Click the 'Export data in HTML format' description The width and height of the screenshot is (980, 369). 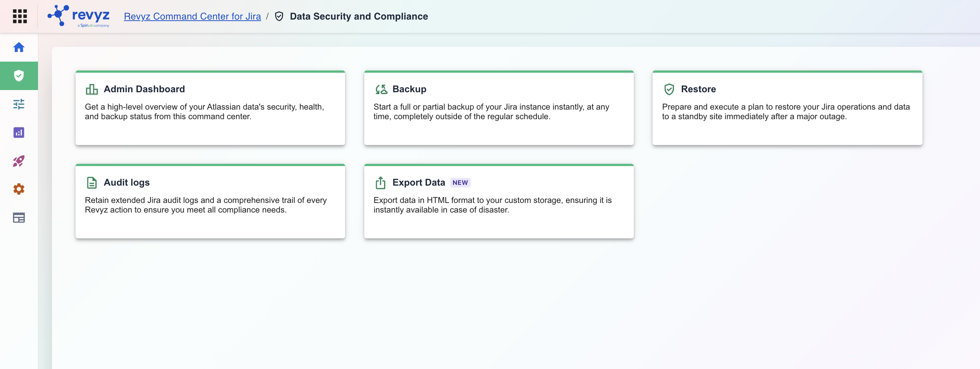(x=493, y=205)
